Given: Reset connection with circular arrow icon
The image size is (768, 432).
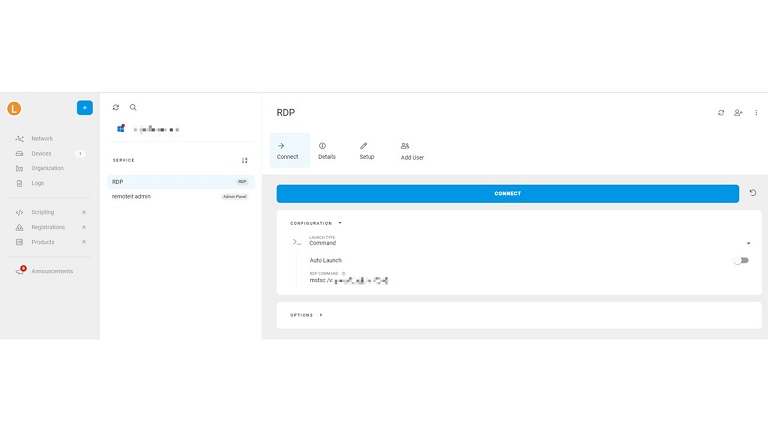Looking at the screenshot, I should [753, 193].
